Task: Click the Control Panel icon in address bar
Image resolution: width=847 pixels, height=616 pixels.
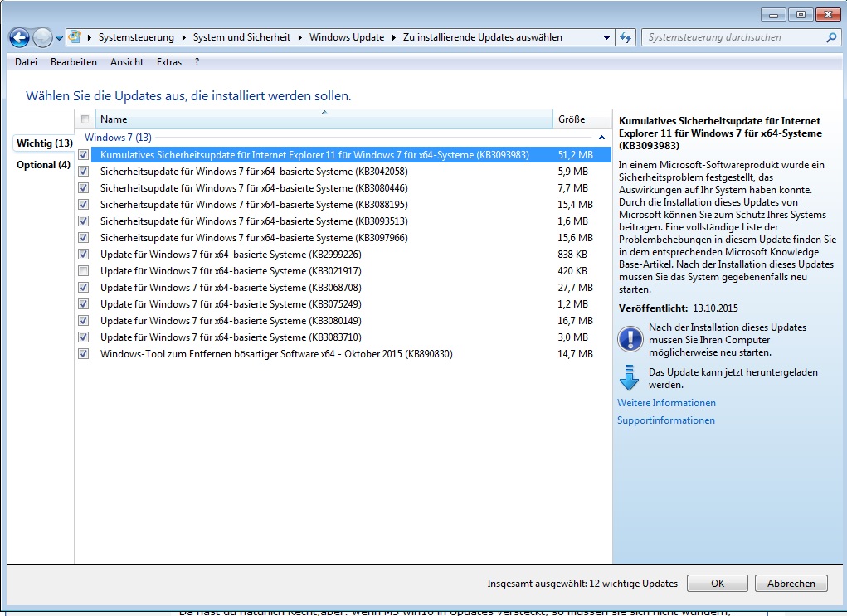Action: point(75,37)
